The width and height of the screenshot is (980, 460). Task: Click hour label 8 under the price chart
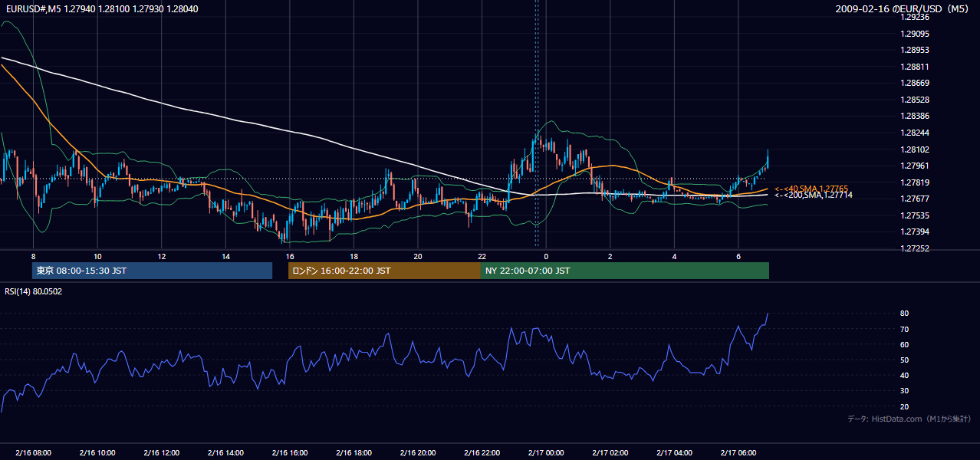click(33, 256)
